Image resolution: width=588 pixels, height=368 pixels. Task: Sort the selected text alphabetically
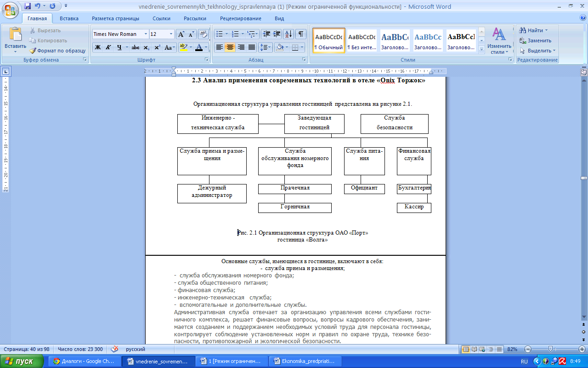[x=288, y=34]
